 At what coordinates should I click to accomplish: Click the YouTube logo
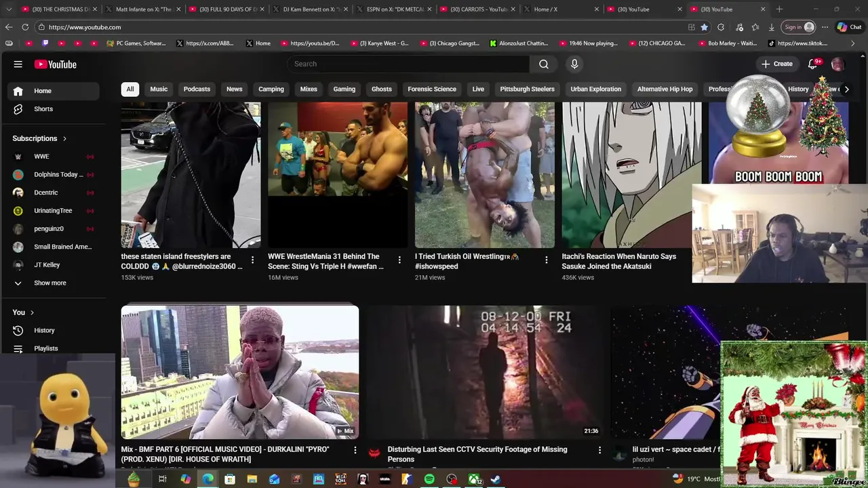click(x=56, y=64)
